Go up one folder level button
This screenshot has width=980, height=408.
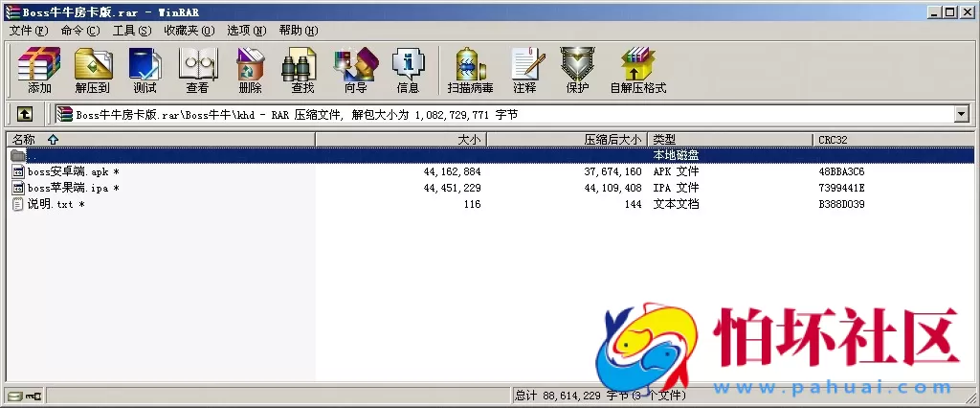(24, 114)
